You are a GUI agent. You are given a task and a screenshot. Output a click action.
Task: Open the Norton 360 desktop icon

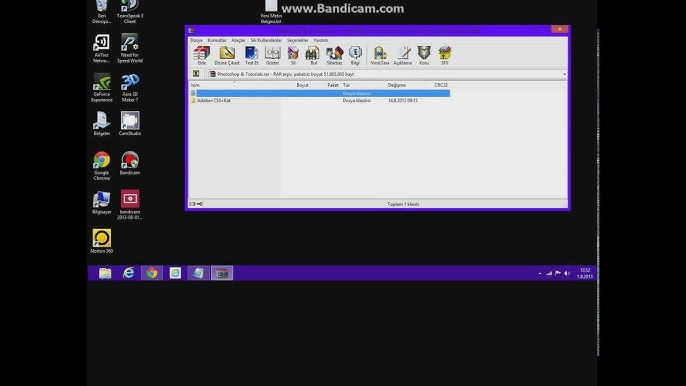(102, 241)
